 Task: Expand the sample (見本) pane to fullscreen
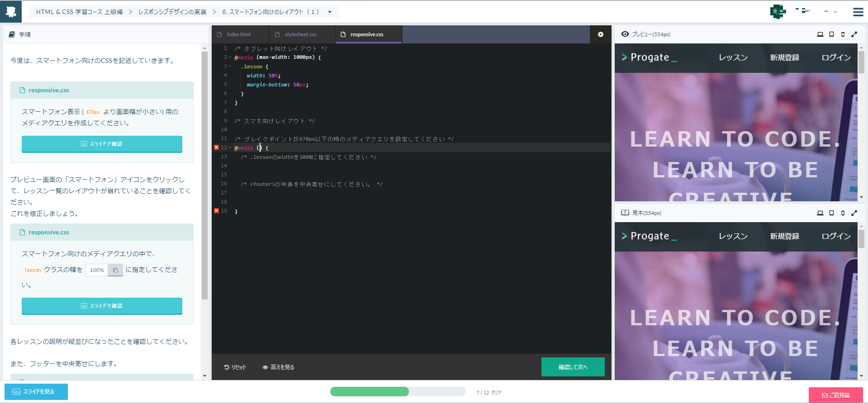(x=854, y=213)
